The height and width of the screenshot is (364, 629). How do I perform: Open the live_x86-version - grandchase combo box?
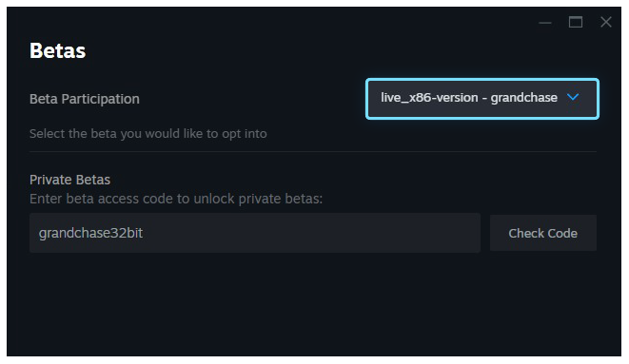482,99
